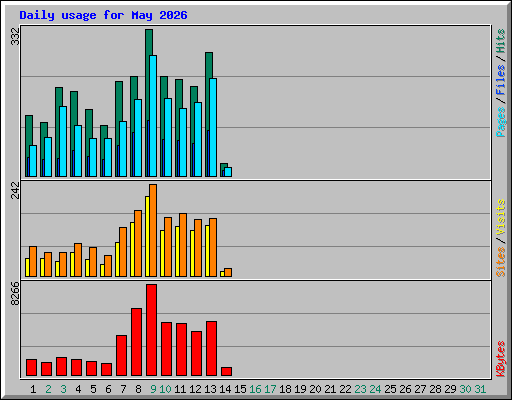Click day 14 on the x-axis
Image resolution: width=512 pixels, height=400 pixels.
[x=225, y=389]
